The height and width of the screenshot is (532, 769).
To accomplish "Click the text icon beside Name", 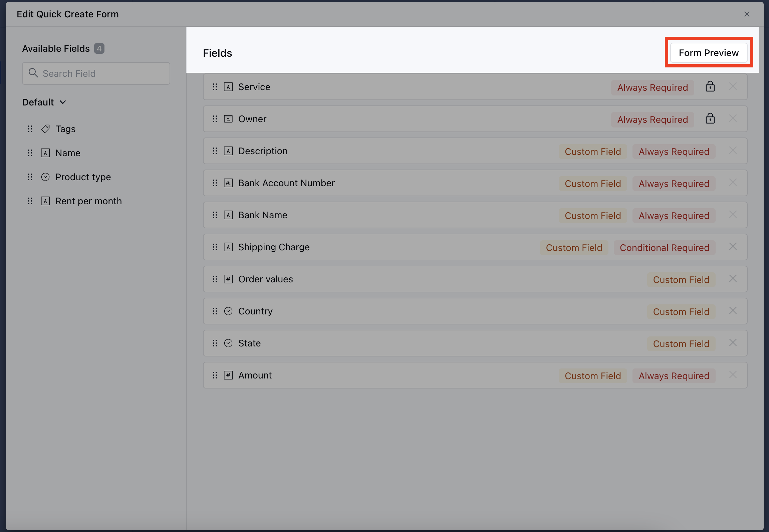I will point(45,153).
